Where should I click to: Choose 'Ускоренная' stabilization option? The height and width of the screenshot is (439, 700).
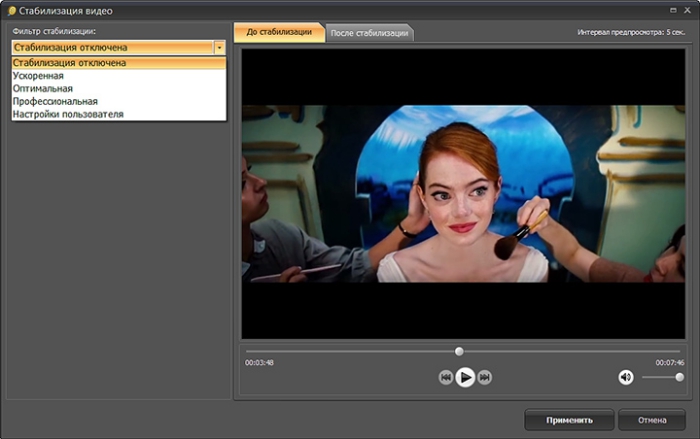[x=119, y=76]
